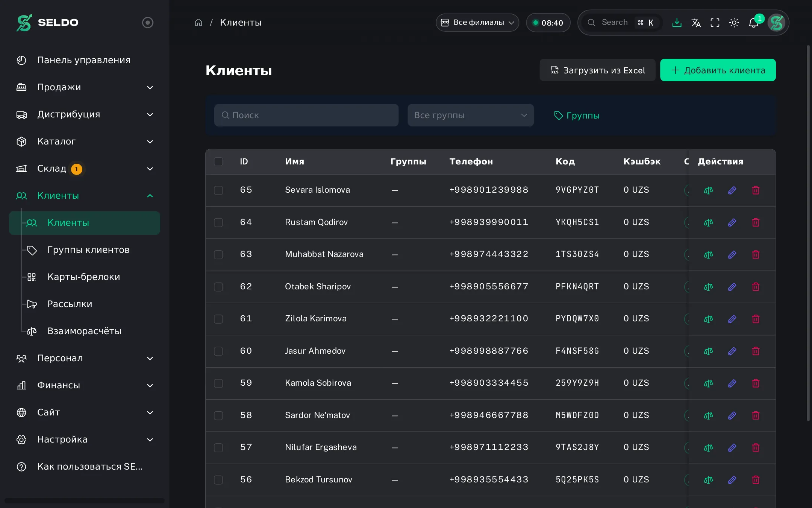Delete client Muhabbat Nazarova with trash icon
Viewport: 812px width, 508px height.
pyautogui.click(x=756, y=255)
